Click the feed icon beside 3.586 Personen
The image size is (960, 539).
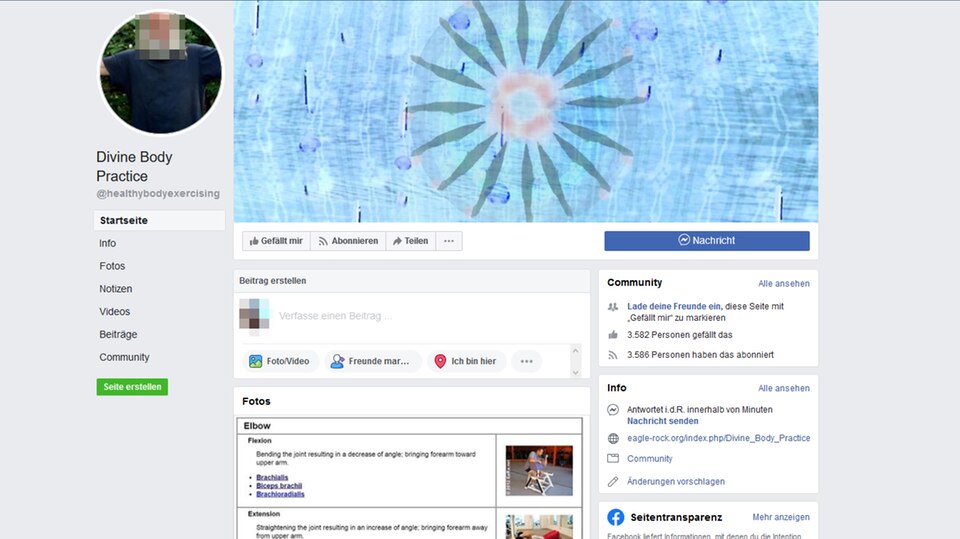click(613, 355)
